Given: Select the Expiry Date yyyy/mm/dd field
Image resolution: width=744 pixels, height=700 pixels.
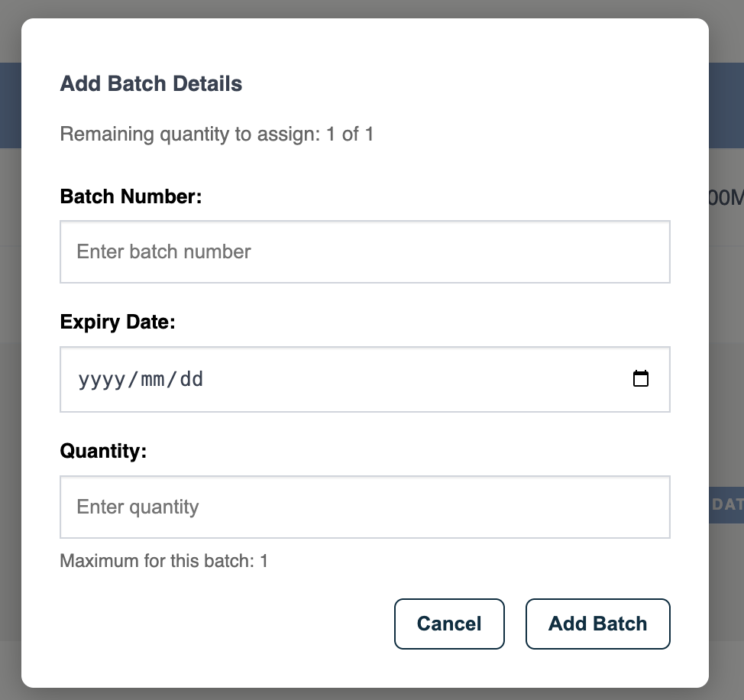Looking at the screenshot, I should pos(365,379).
